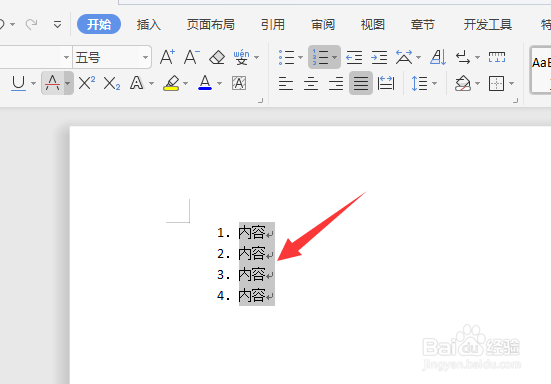Toggle justify alignment
Image resolution: width=551 pixels, height=384 pixels.
(361, 83)
